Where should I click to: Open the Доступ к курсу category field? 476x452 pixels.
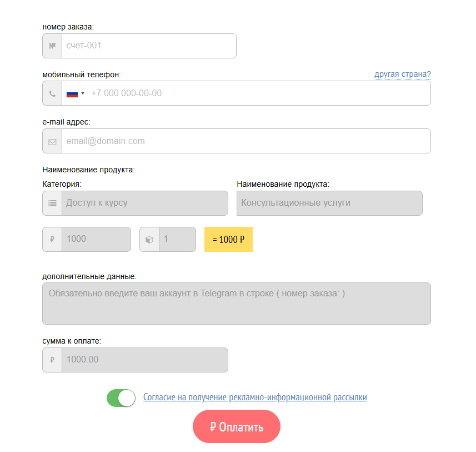point(145,203)
